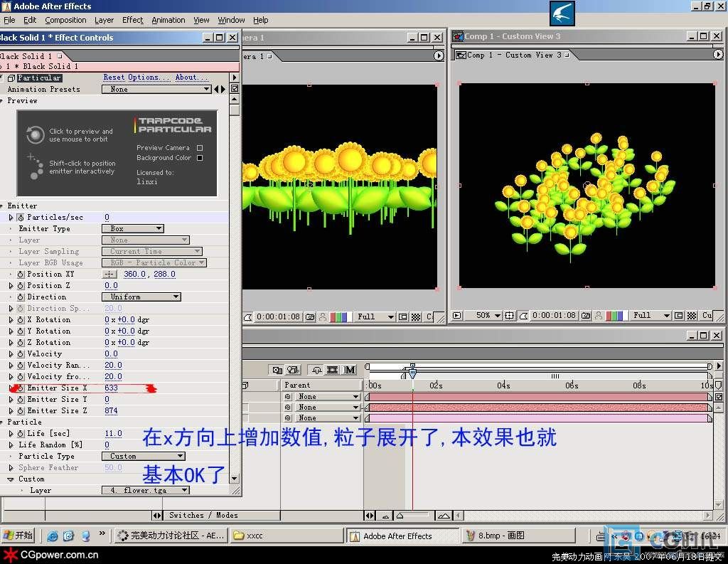The width and height of the screenshot is (728, 564).
Task: Switch to xxcc folder in taskbar
Action: coord(286,536)
